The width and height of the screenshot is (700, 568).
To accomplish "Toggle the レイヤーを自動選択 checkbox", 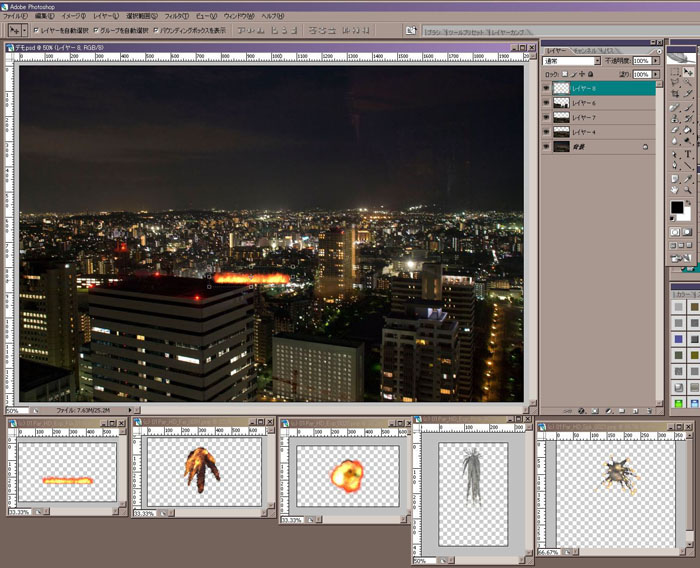I will (37, 31).
